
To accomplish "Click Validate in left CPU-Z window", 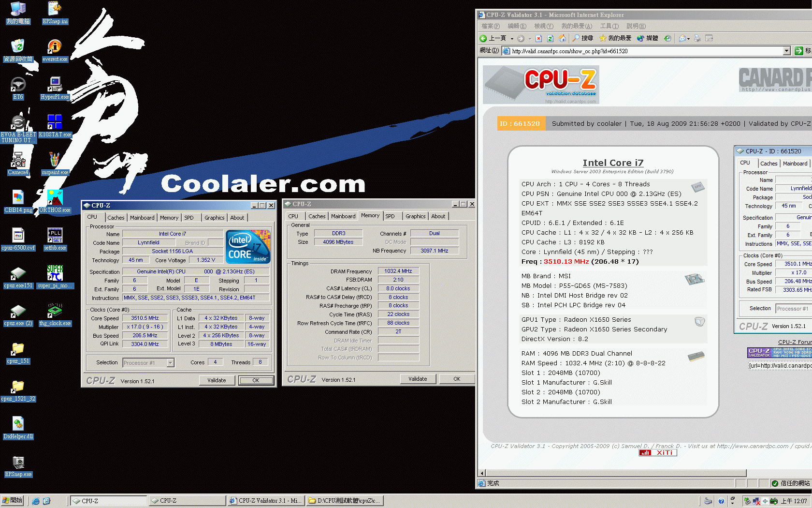I will pos(217,380).
